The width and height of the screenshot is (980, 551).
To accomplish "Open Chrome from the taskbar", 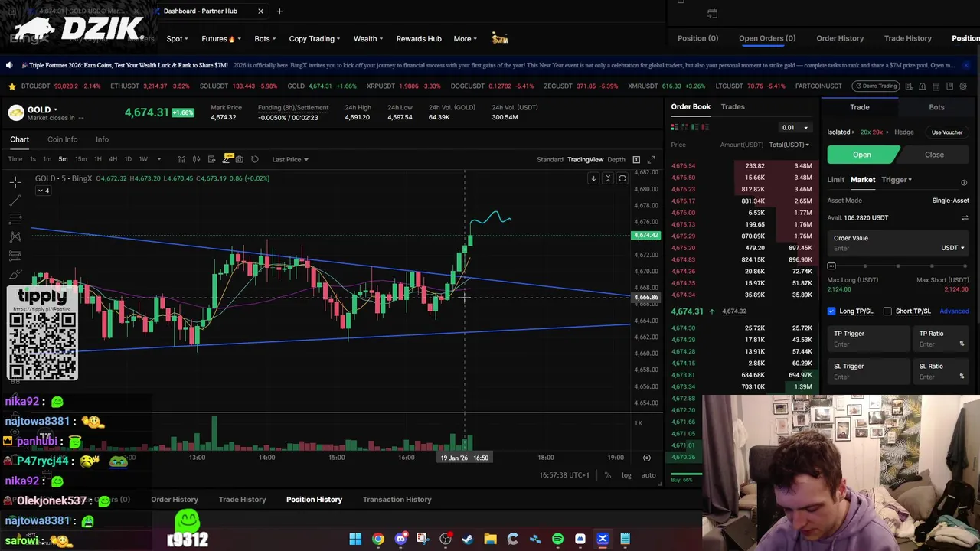I will click(x=378, y=539).
